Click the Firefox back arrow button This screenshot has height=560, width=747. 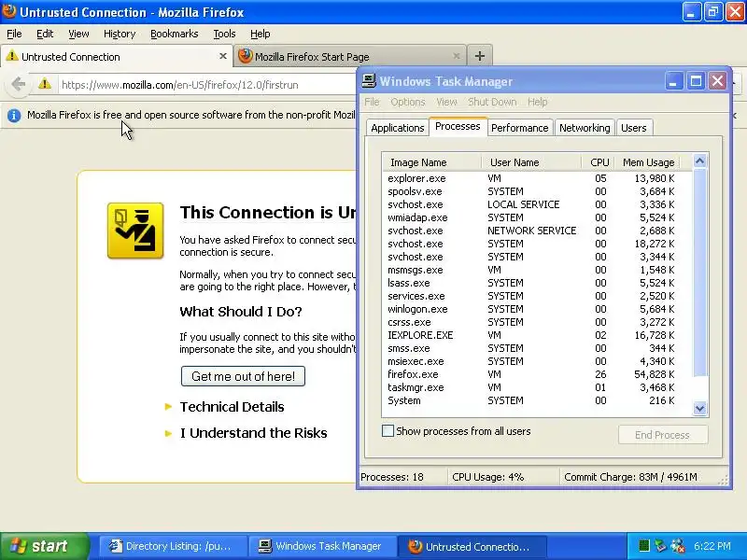[x=18, y=85]
